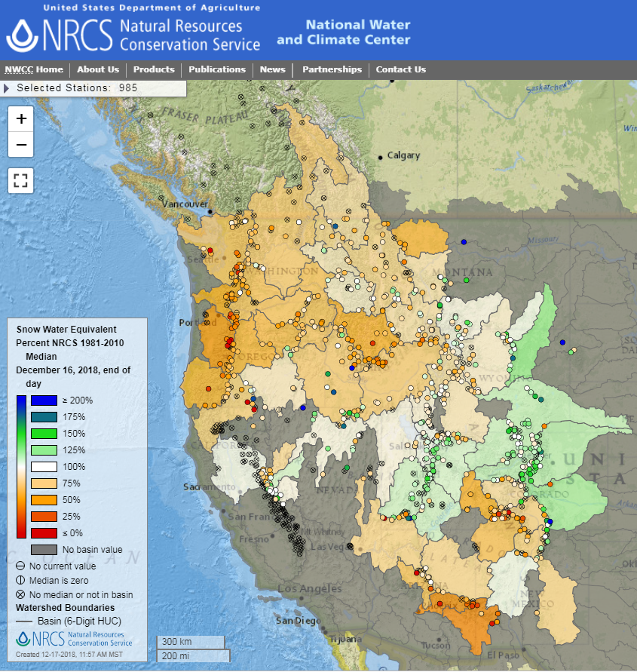637x672 pixels.
Task: Toggle full screen map view
Action: [21, 180]
